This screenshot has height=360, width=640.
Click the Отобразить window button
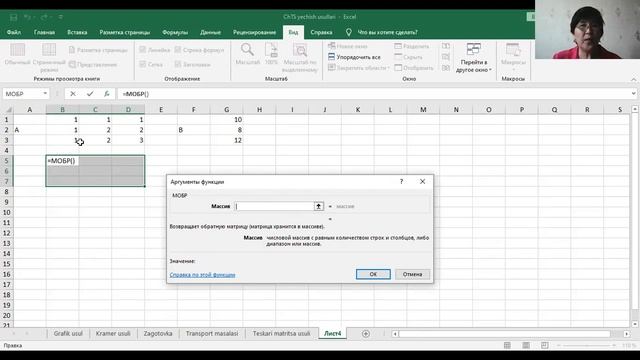click(414, 68)
